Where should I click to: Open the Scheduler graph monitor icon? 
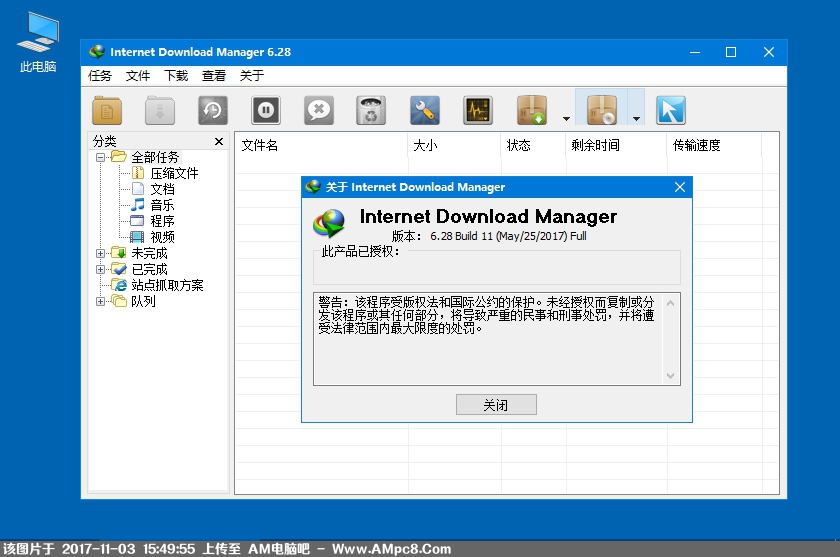coord(478,110)
